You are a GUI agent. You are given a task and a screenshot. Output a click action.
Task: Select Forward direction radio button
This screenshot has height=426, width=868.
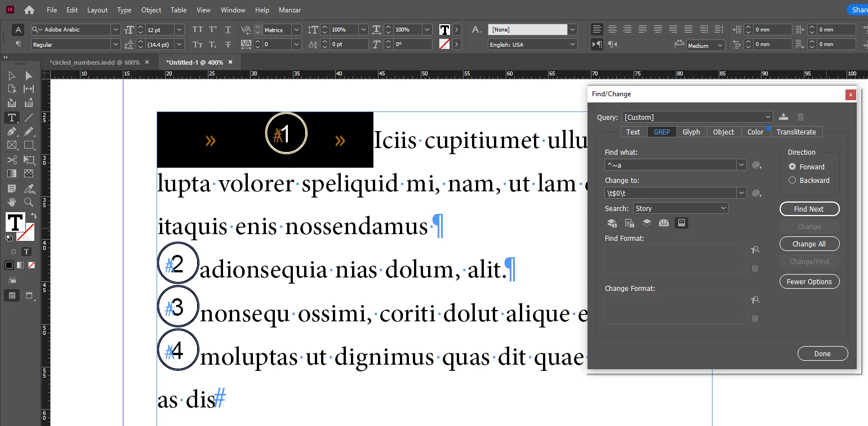793,167
